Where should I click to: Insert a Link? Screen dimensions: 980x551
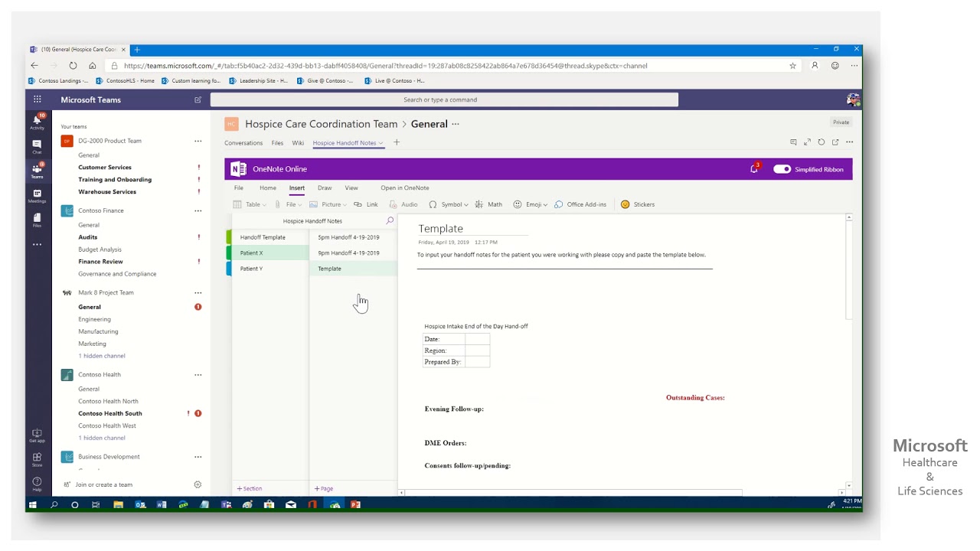pos(366,204)
